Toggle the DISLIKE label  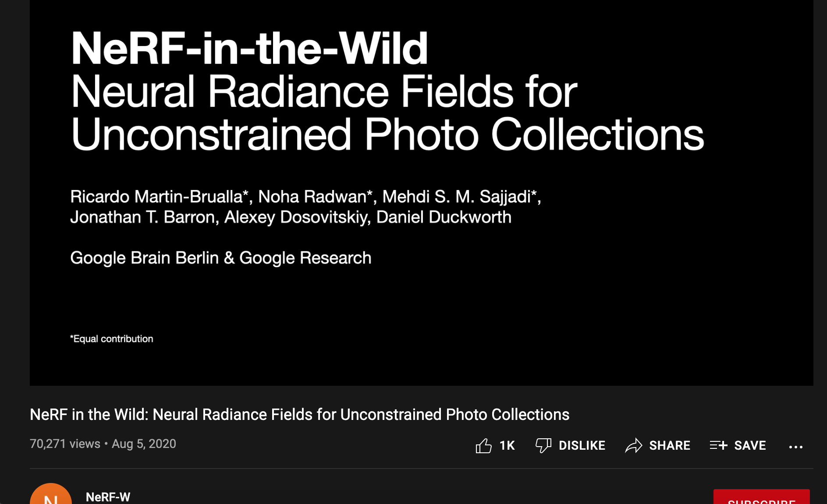point(582,446)
